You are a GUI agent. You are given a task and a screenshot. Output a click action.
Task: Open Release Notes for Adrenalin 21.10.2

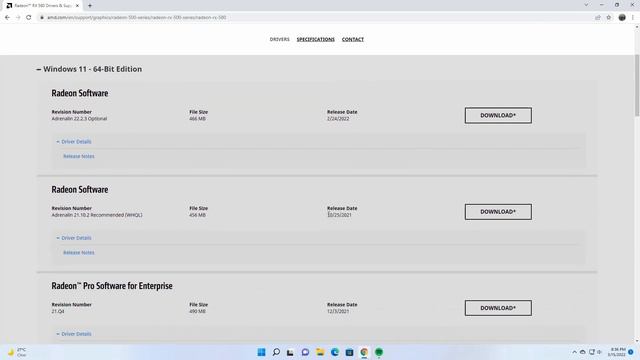click(x=79, y=253)
